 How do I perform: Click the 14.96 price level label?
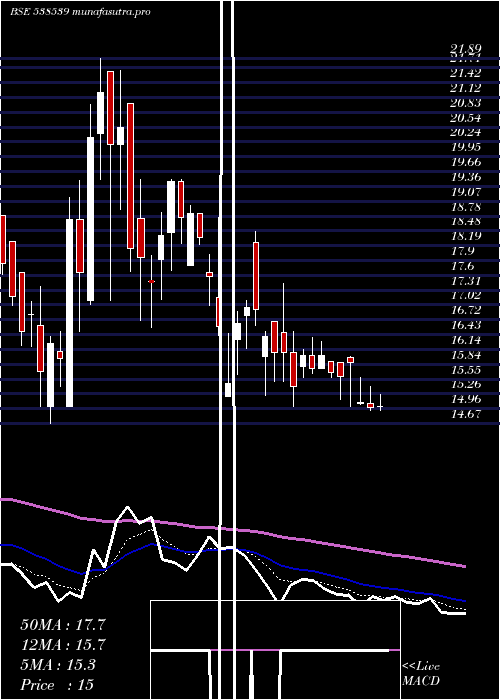(x=466, y=399)
